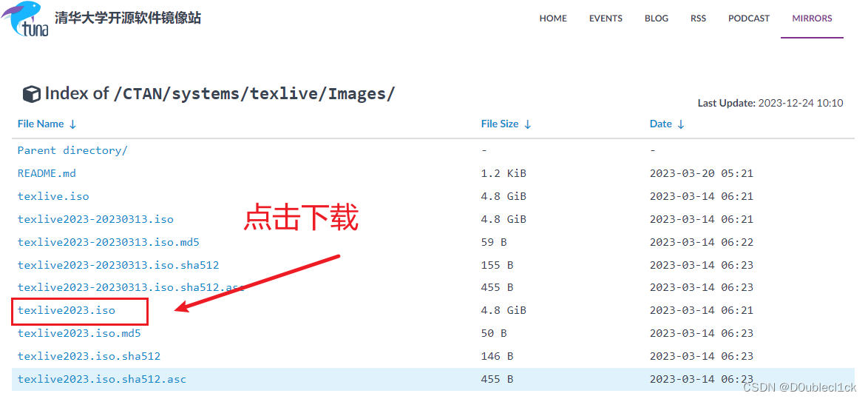868x399 pixels.
Task: Open the texlive2023.iso.md5 link
Action: click(79, 333)
